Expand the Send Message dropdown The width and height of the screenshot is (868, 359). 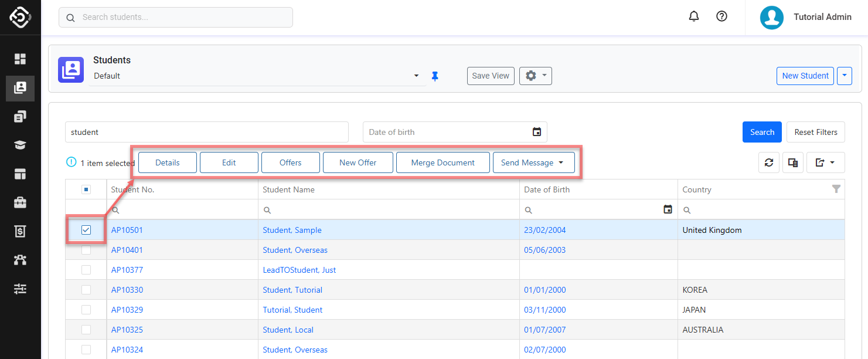pos(533,162)
